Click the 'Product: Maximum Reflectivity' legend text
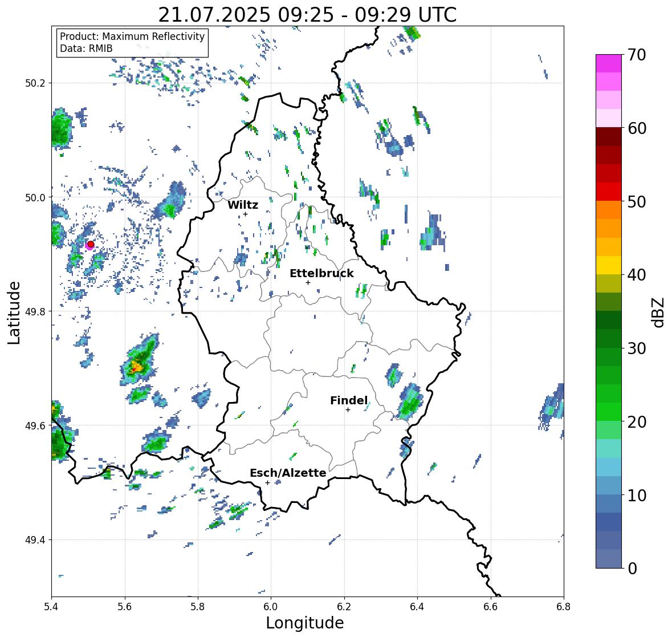The image size is (672, 637). point(132,36)
